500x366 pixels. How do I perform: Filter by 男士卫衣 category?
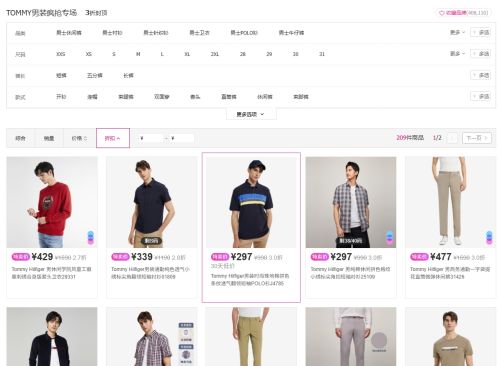199,33
